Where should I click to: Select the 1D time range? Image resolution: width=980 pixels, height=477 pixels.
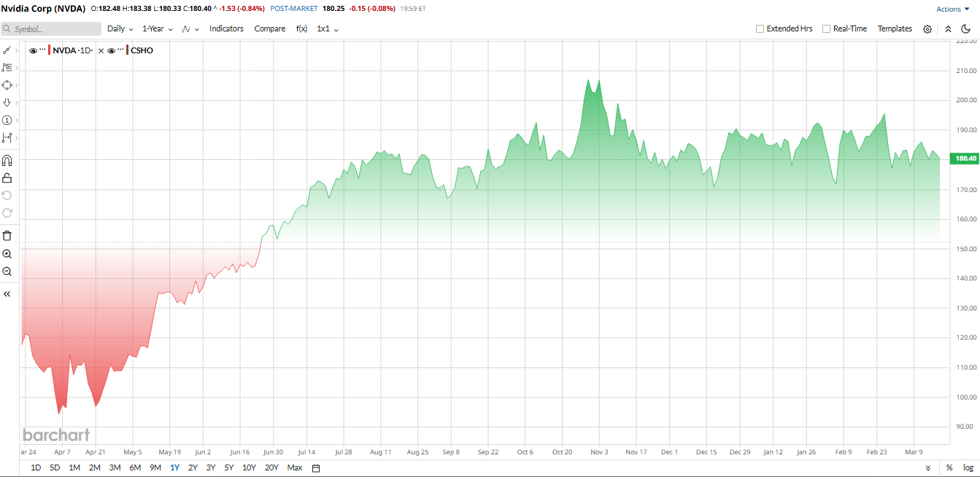point(36,468)
